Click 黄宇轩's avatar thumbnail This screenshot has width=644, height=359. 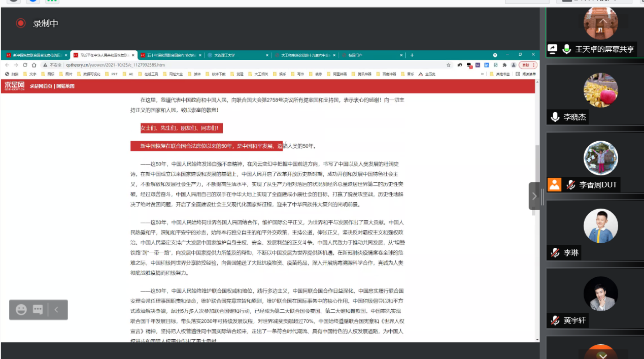tap(601, 293)
